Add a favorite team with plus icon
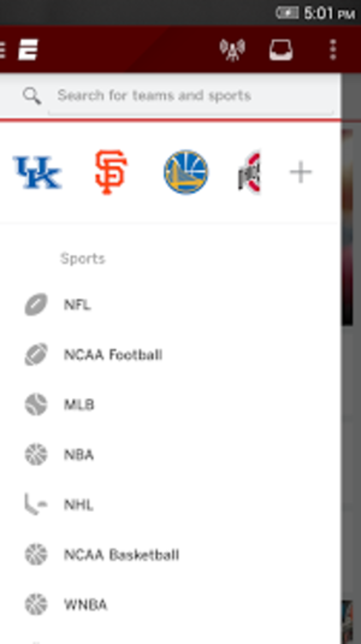Image resolution: width=361 pixels, height=644 pixels. (x=300, y=172)
